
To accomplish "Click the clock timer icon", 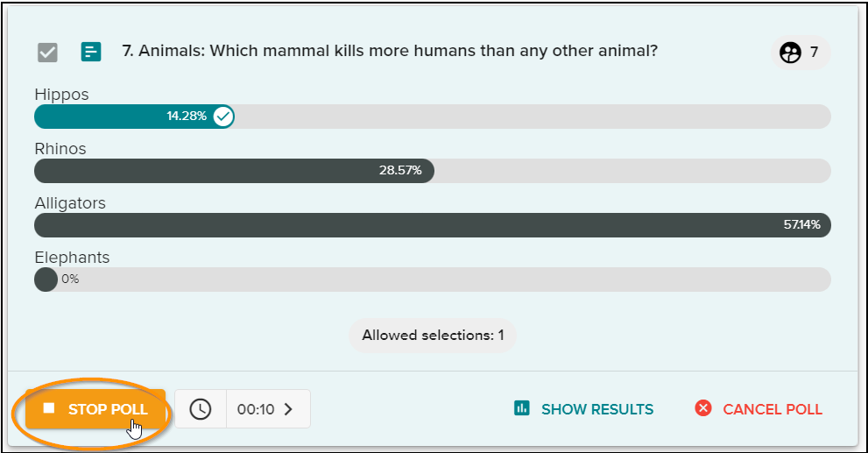I will pyautogui.click(x=201, y=409).
